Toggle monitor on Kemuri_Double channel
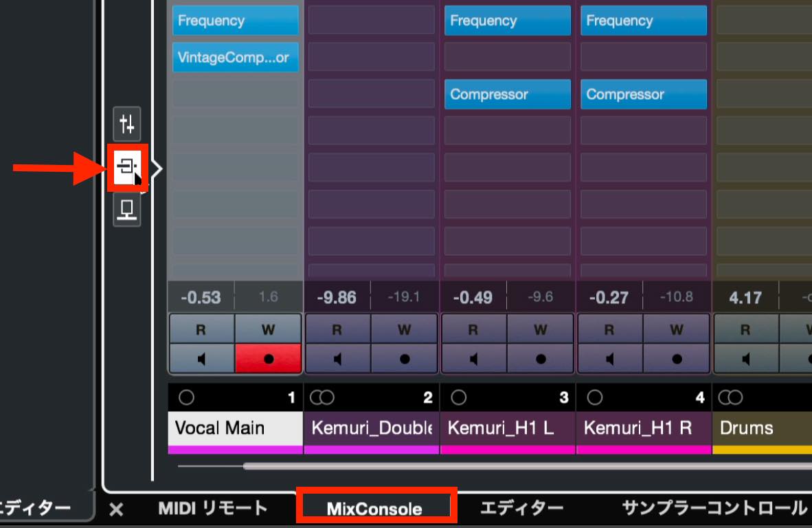812x528 pixels. click(x=338, y=359)
